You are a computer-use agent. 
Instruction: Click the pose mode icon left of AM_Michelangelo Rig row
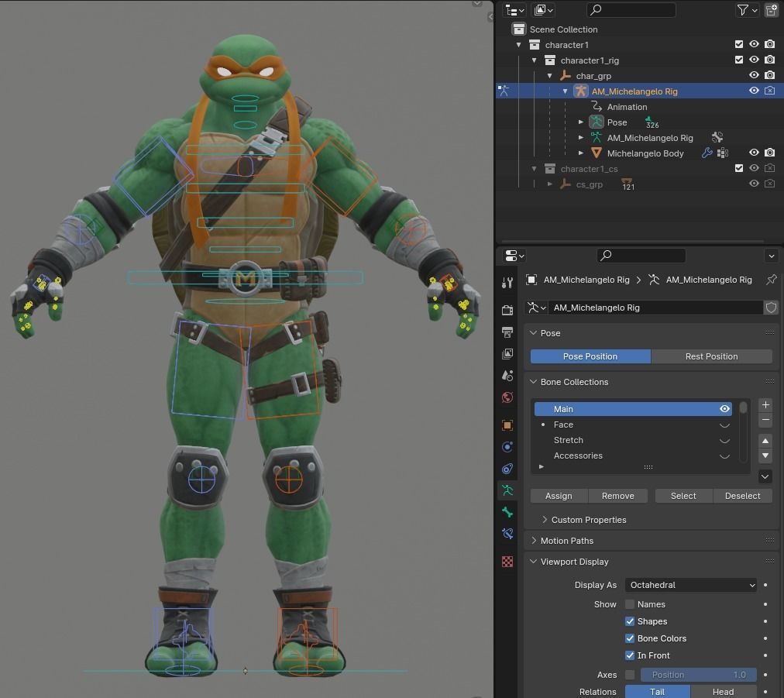click(504, 91)
